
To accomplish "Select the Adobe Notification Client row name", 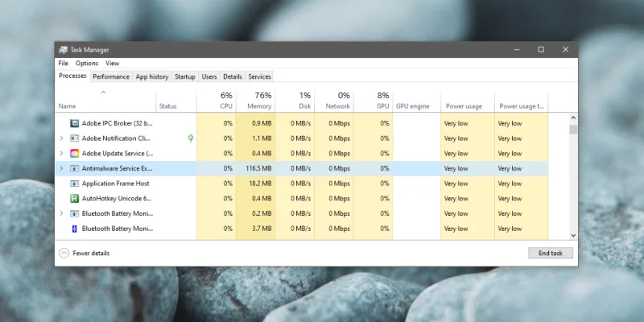I will coord(117,138).
